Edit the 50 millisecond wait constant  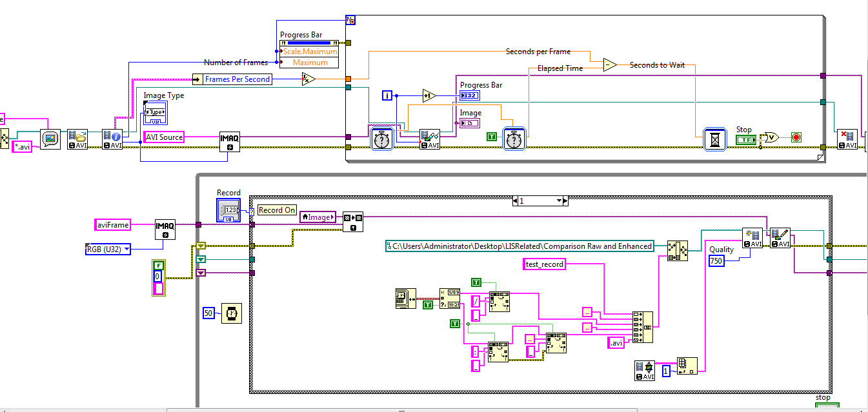point(209,313)
